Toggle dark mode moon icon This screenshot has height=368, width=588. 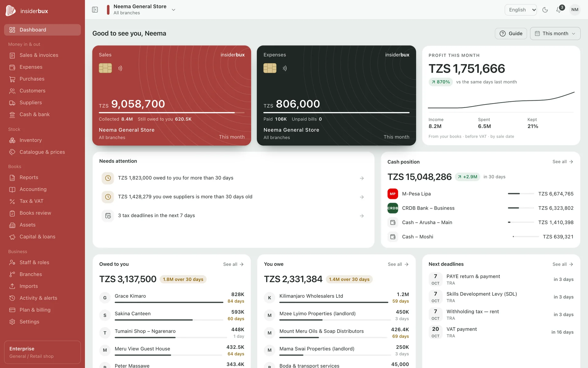tap(545, 10)
